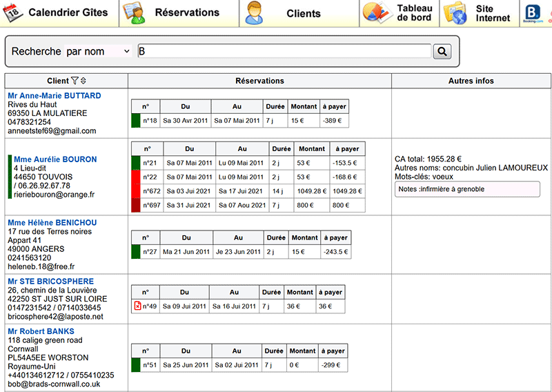Open client Mr STE BRICOSPHERE

[50, 282]
